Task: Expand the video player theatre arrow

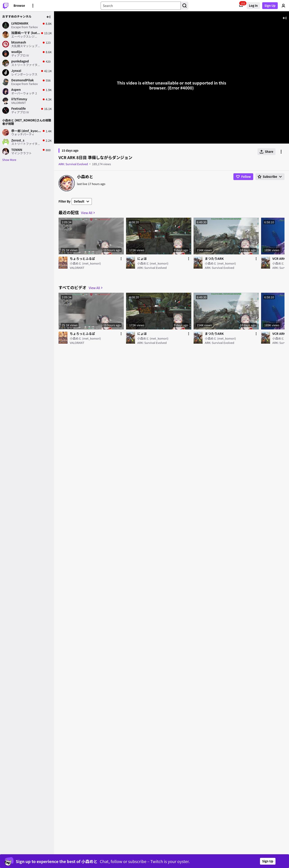Action: click(284, 18)
